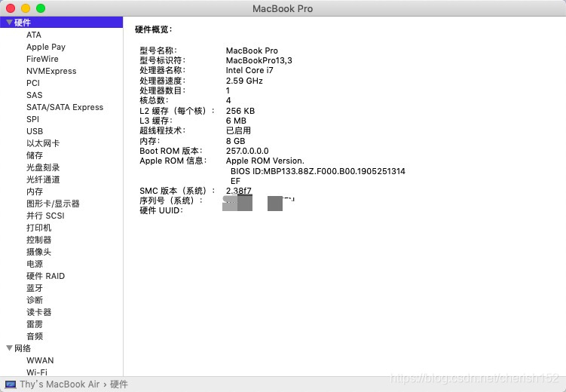Select 电源 in the sidebar
This screenshot has width=566, height=392.
coord(35,264)
